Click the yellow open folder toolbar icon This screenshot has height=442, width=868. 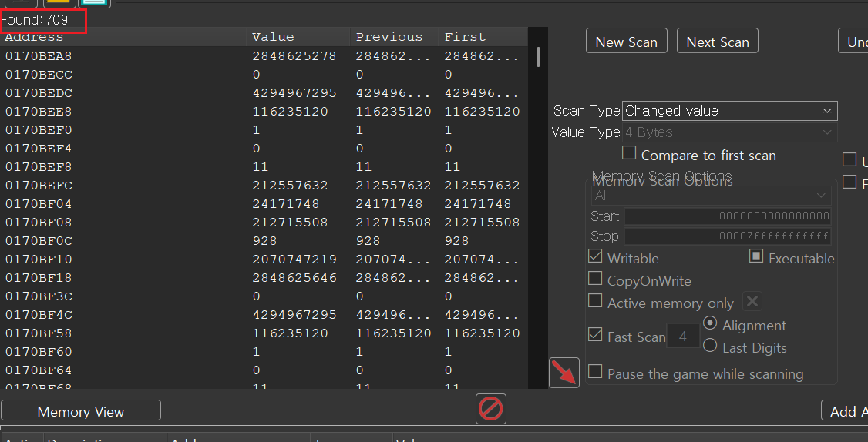[59, 2]
